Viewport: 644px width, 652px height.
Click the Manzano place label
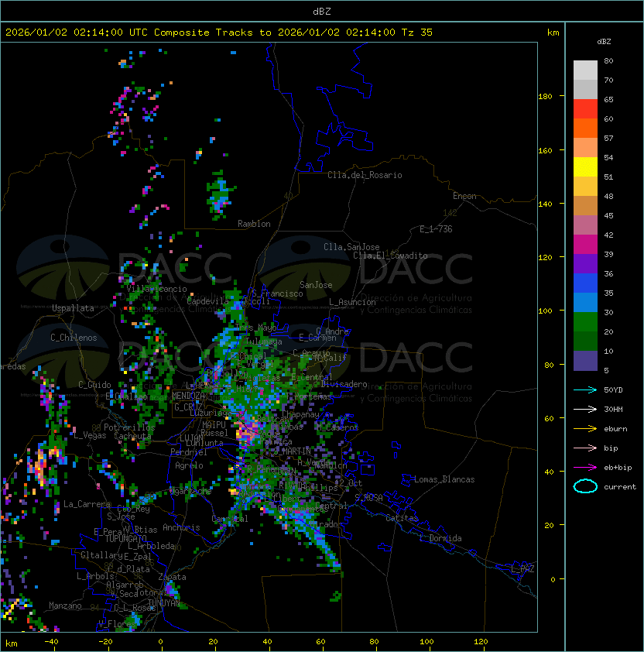click(65, 606)
